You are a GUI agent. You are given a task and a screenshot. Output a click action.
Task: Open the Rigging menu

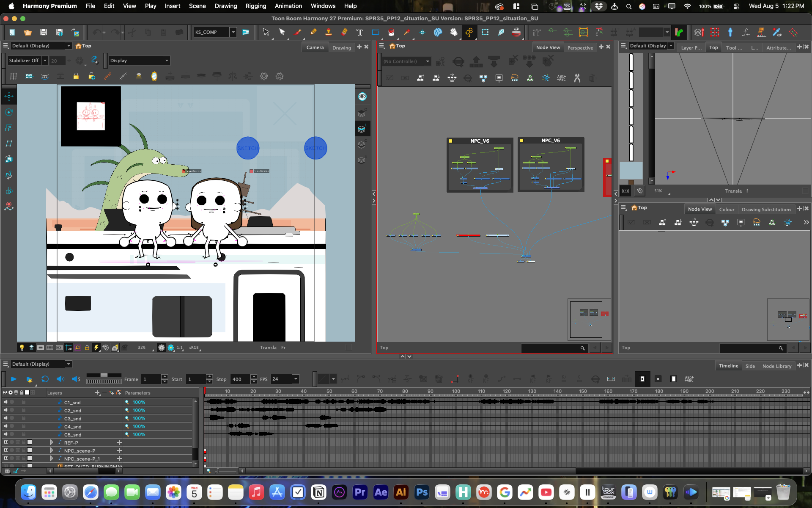coord(256,6)
